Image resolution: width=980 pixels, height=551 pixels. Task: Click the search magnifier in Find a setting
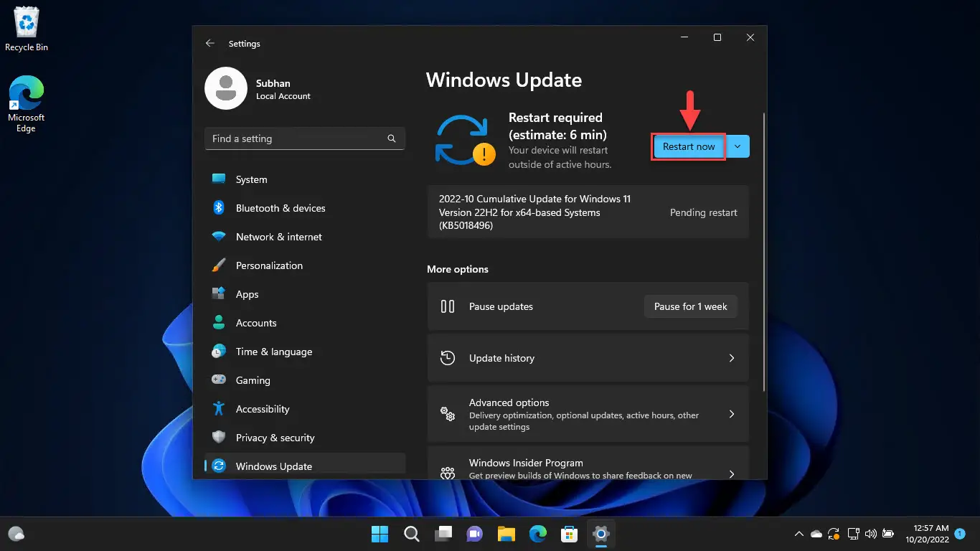pyautogui.click(x=392, y=138)
